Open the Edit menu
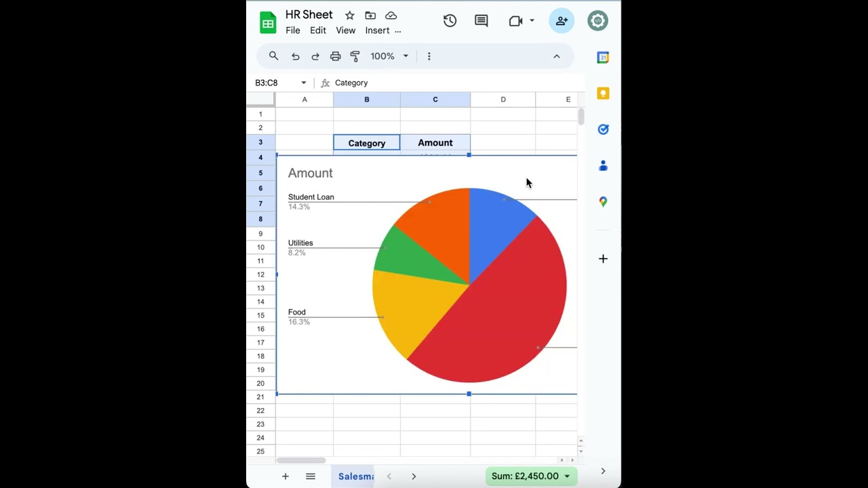 point(318,30)
